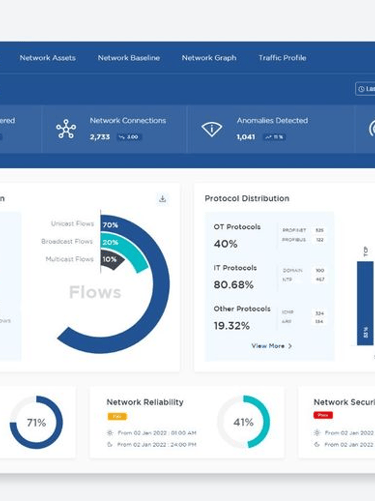The width and height of the screenshot is (375, 501).
Task: Go to the Network Graph tab
Action: [x=209, y=58]
